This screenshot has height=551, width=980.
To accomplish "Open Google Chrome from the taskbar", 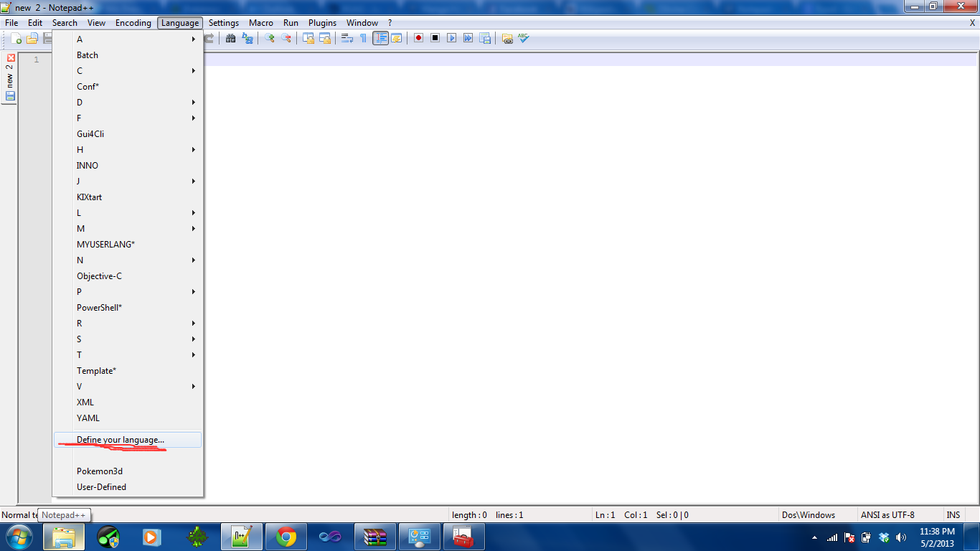I will coord(286,537).
